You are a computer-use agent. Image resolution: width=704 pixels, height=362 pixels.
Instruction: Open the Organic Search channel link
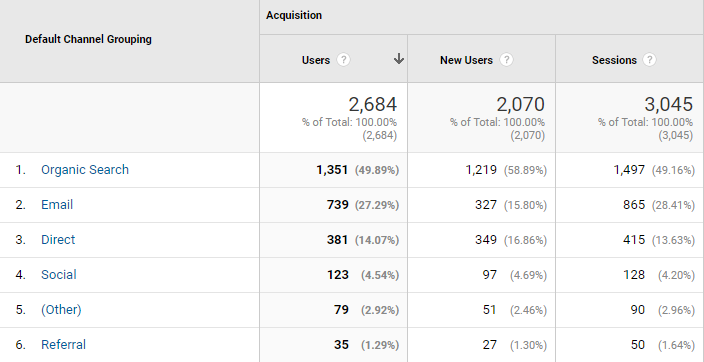pos(85,170)
